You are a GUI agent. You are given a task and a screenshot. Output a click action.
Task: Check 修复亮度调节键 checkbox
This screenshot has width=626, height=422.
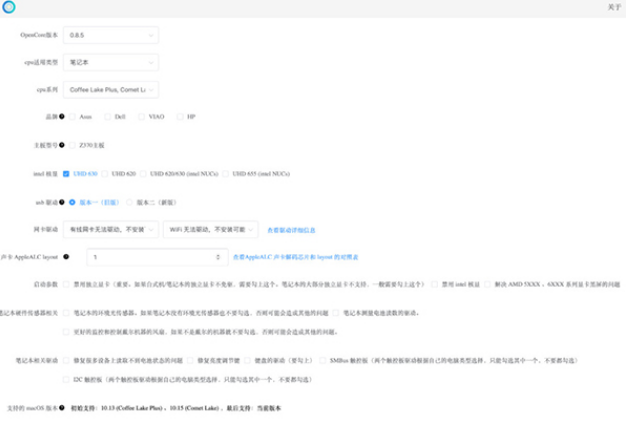(x=190, y=361)
